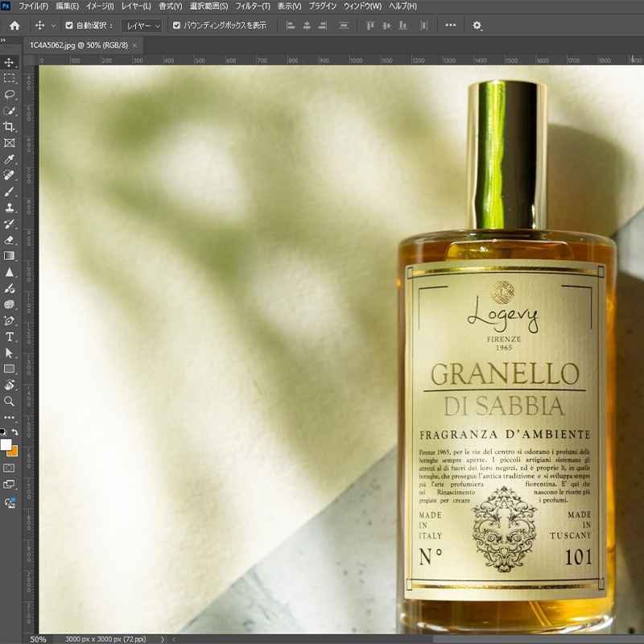644x644 pixels.
Task: Select the Lasso tool
Action: 10,94
